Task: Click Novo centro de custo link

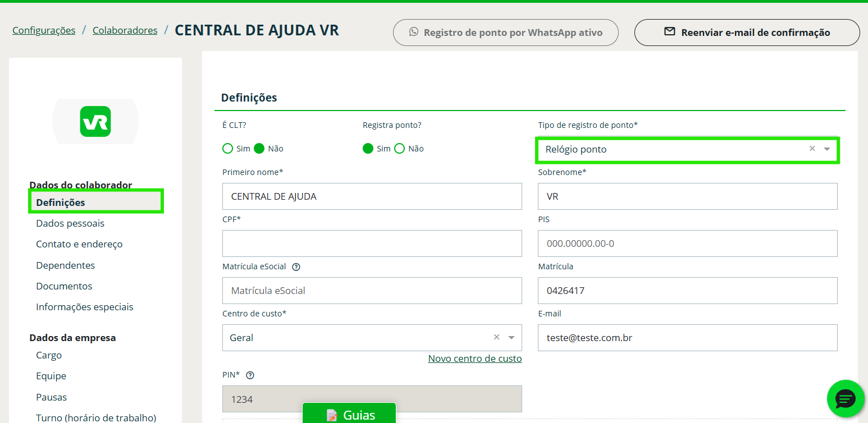Action: point(474,358)
